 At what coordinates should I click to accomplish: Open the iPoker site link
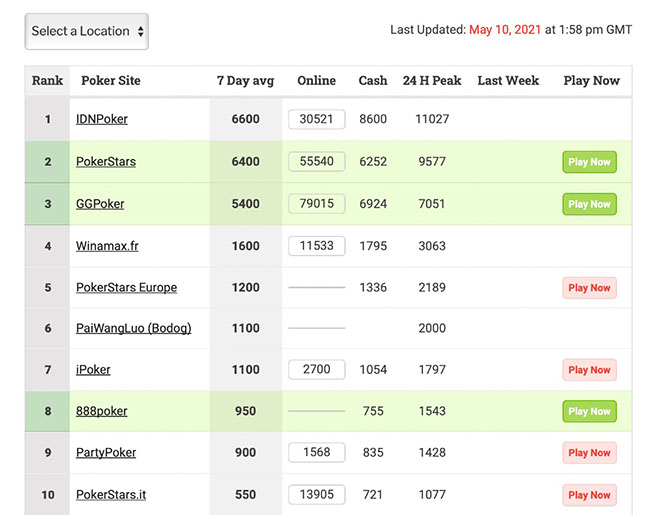coord(93,370)
